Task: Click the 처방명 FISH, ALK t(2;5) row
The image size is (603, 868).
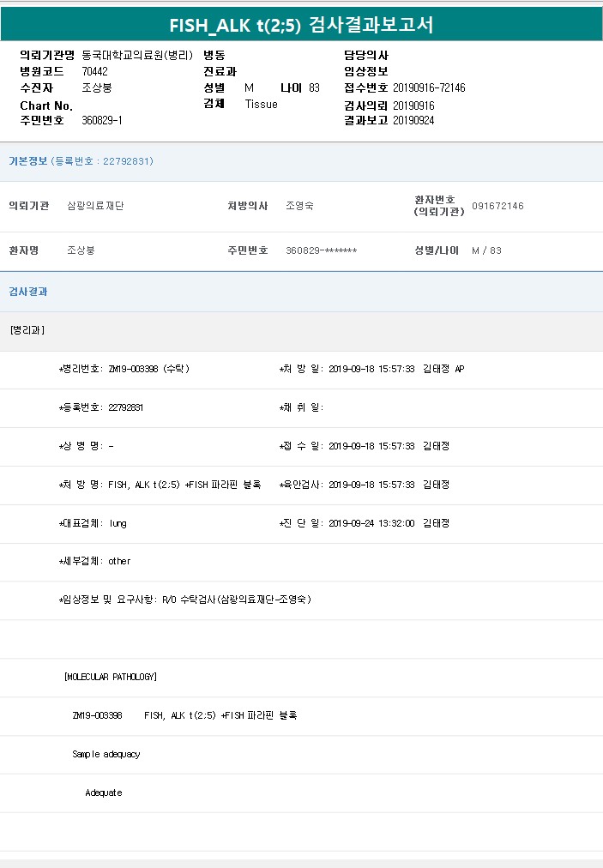Action: click(160, 485)
